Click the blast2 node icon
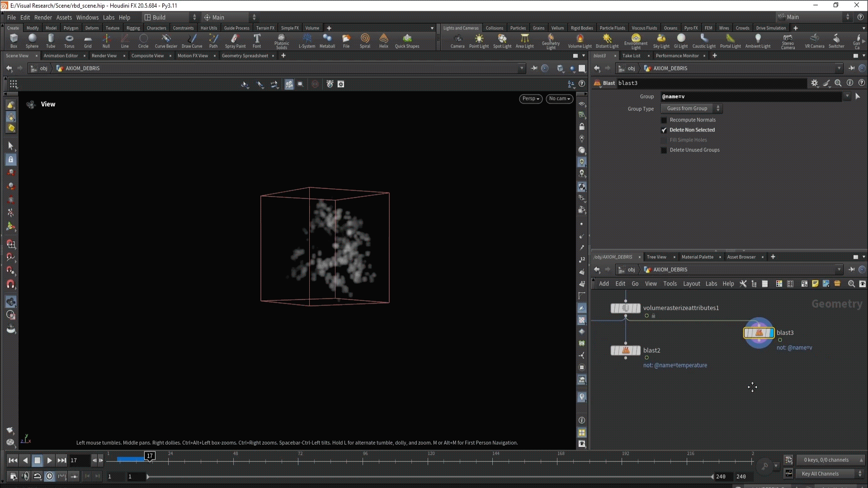 pyautogui.click(x=626, y=351)
